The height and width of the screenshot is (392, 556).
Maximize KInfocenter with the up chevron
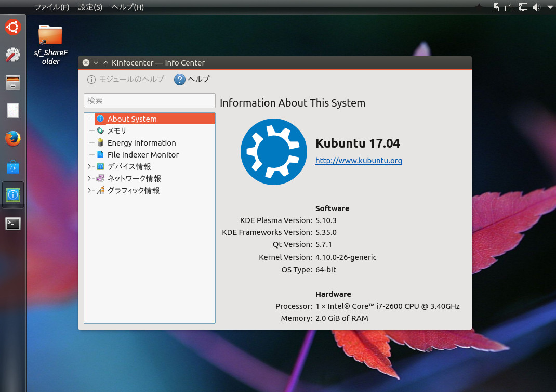point(105,63)
